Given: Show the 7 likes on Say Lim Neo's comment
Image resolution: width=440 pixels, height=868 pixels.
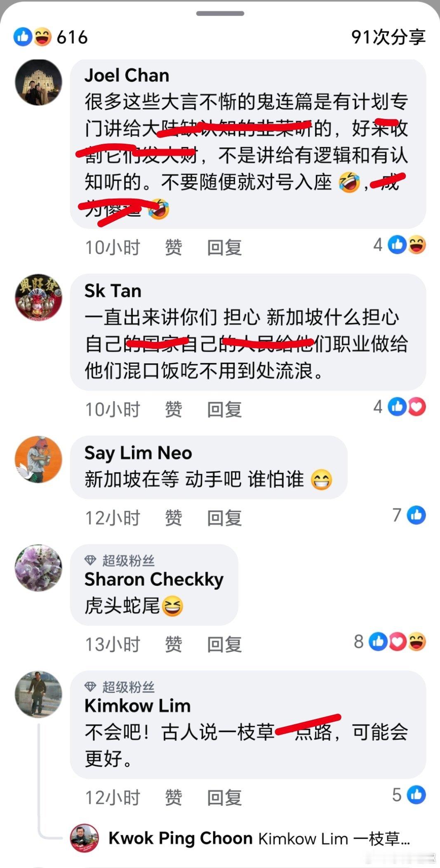Looking at the screenshot, I should [x=409, y=515].
